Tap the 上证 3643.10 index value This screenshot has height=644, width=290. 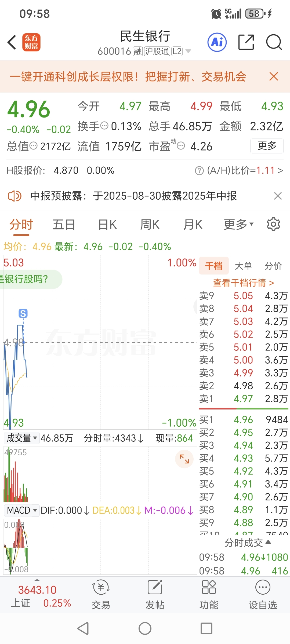point(37,590)
